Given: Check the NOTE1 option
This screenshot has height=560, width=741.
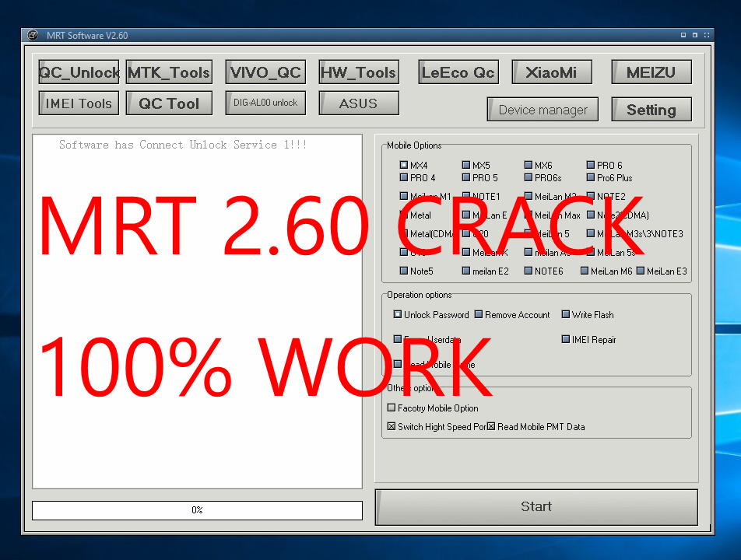Looking at the screenshot, I should point(466,196).
